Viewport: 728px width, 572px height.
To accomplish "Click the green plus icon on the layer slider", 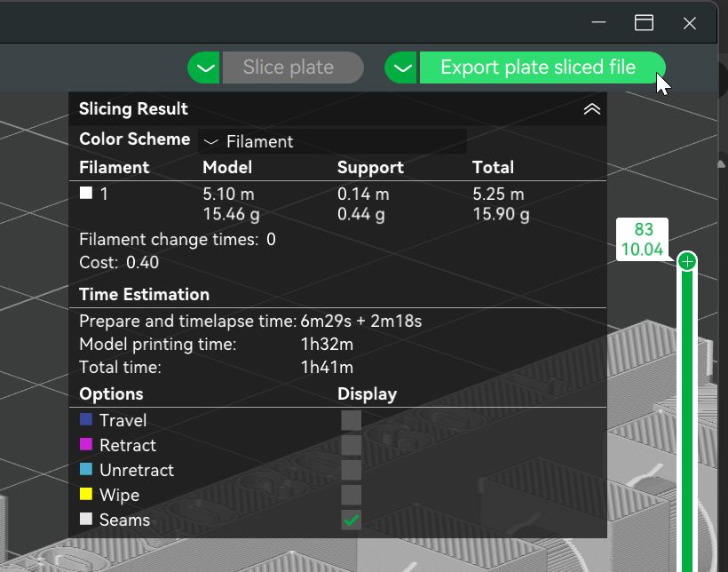I will pos(688,260).
